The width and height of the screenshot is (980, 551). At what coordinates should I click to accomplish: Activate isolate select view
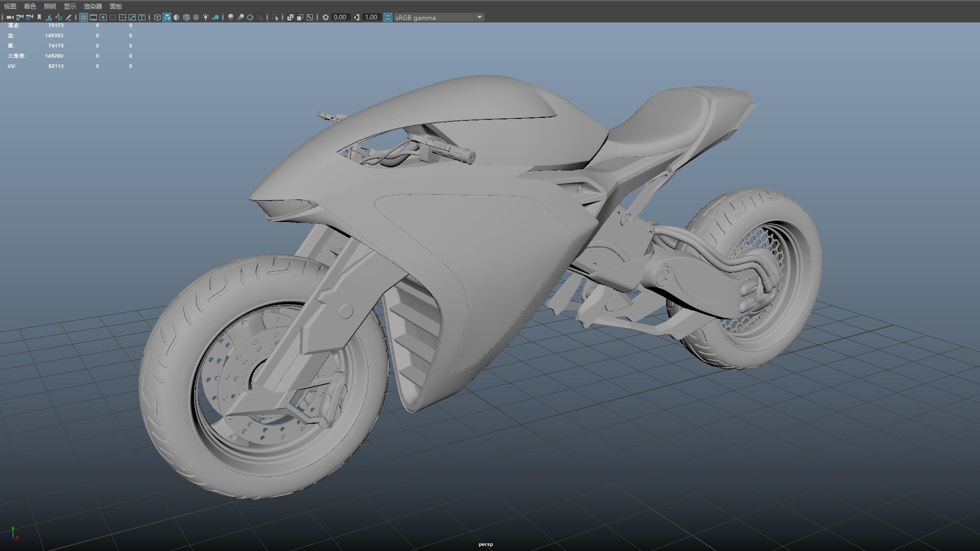pyautogui.click(x=276, y=17)
